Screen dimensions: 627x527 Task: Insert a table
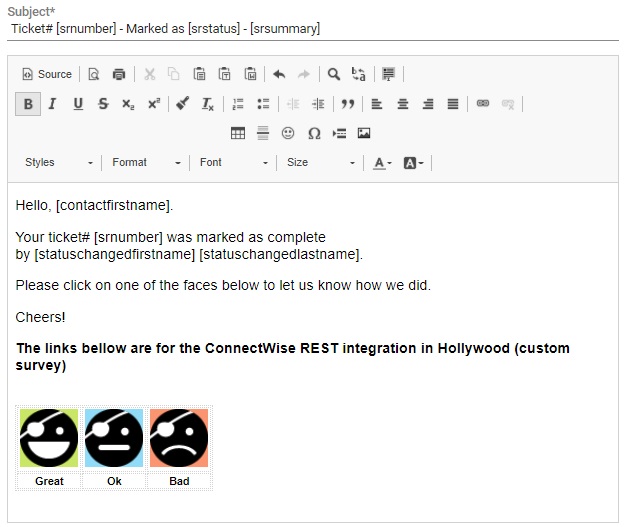coord(238,133)
